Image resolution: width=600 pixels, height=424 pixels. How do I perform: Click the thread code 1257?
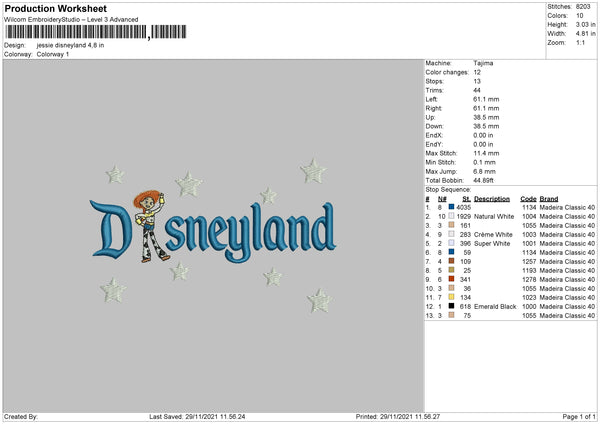pyautogui.click(x=529, y=261)
